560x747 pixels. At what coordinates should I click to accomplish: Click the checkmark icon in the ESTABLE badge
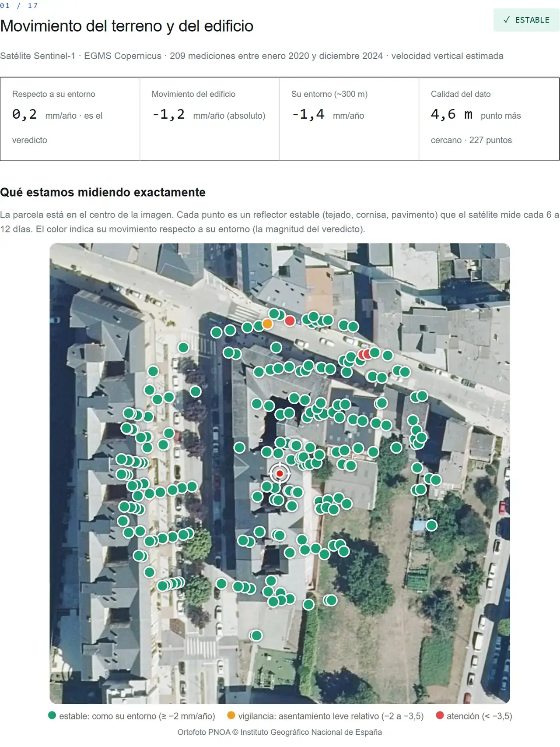507,20
